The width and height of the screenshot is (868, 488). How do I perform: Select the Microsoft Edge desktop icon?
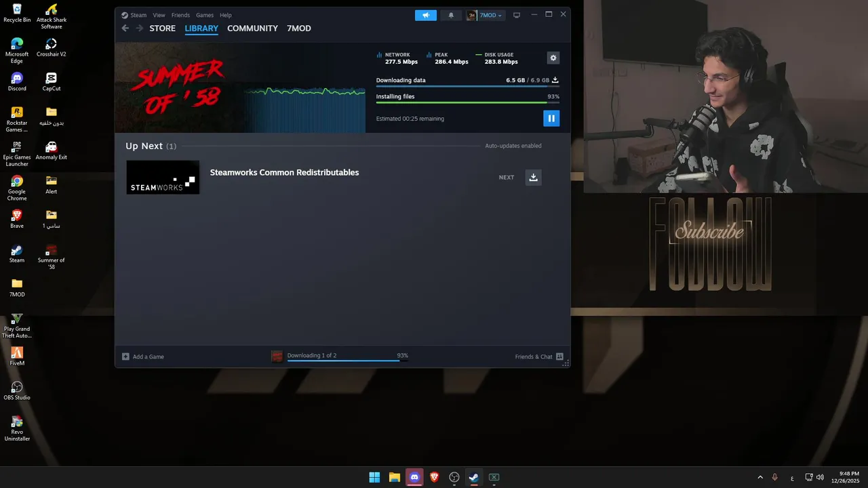pyautogui.click(x=17, y=51)
